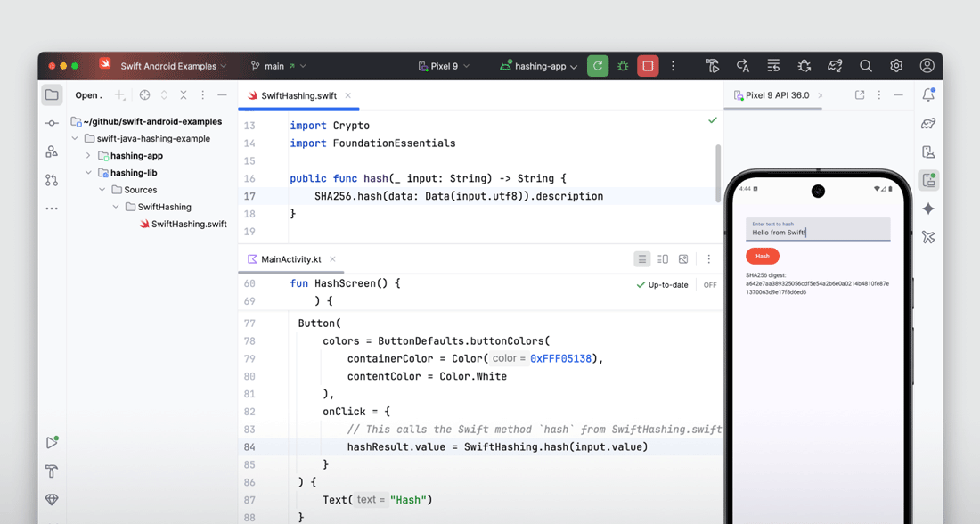Viewport: 980px width, 524px height.
Task: Open Build hammer tool window
Action: pyautogui.click(x=52, y=471)
